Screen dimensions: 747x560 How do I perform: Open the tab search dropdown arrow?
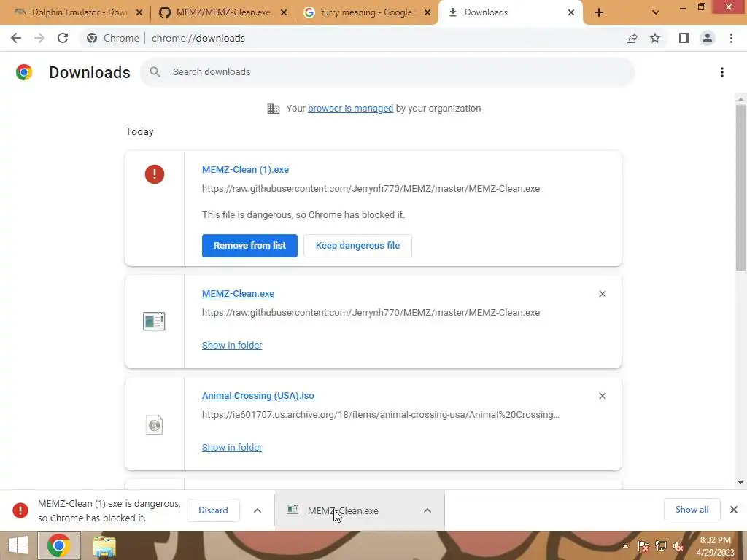pos(656,12)
